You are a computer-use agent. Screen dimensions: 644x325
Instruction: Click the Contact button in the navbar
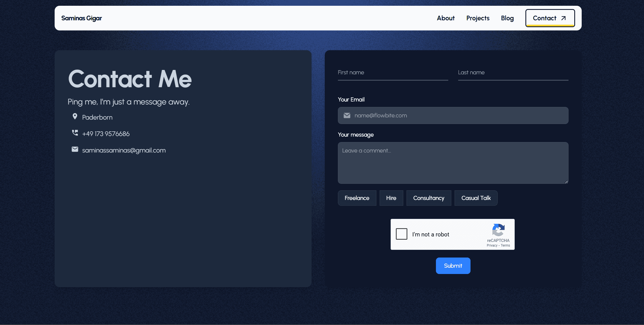(x=549, y=18)
